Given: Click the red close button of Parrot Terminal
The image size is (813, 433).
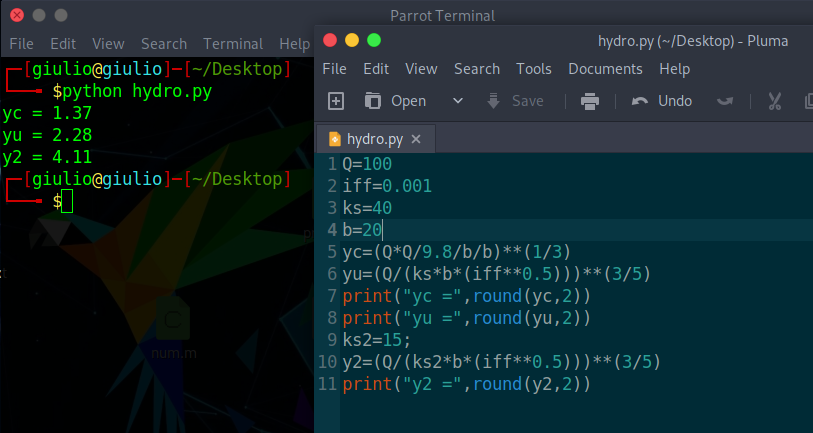Looking at the screenshot, I should 17,15.
